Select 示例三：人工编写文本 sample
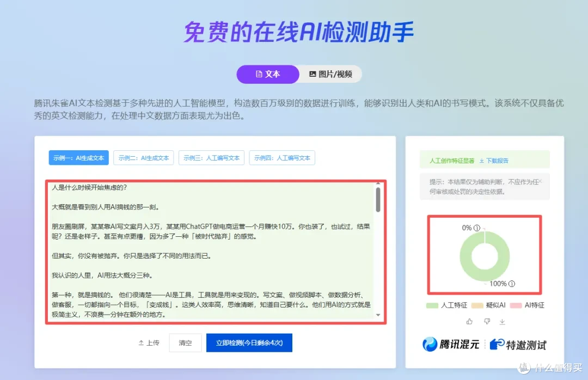The image size is (588, 380). click(211, 158)
